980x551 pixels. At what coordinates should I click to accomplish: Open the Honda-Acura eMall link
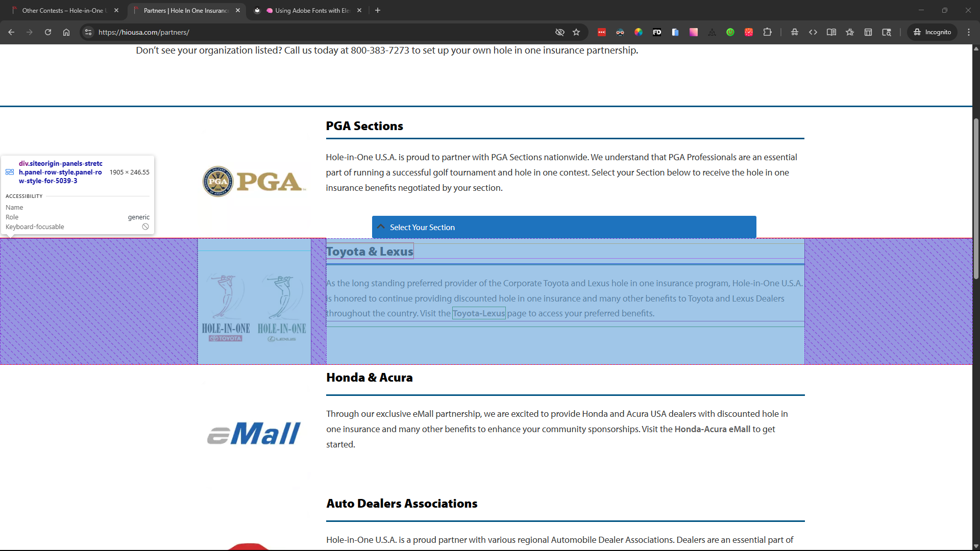tap(712, 429)
